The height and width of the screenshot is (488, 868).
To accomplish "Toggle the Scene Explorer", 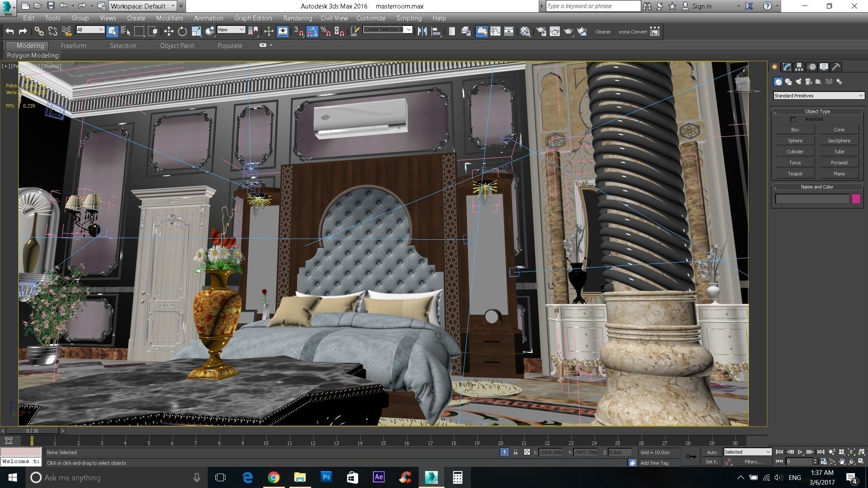I will [x=452, y=31].
